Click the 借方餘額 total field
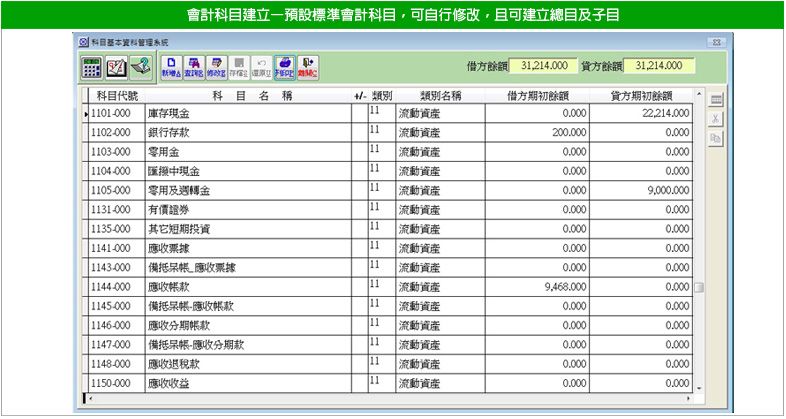The image size is (786, 419). click(x=543, y=66)
